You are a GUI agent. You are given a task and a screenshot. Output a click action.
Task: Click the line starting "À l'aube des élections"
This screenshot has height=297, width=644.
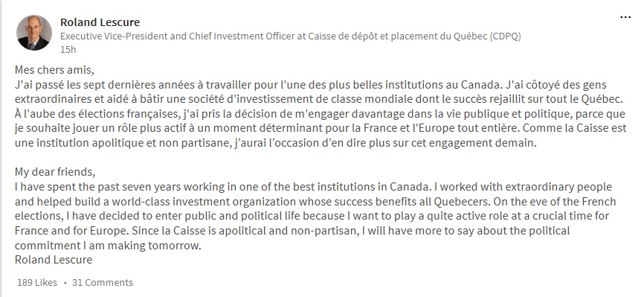click(320, 114)
